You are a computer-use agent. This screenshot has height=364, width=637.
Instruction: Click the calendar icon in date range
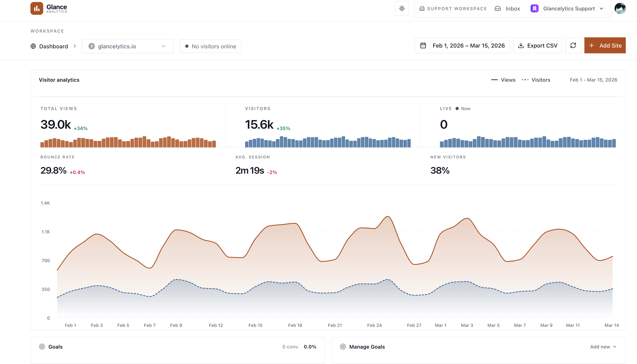[423, 46]
